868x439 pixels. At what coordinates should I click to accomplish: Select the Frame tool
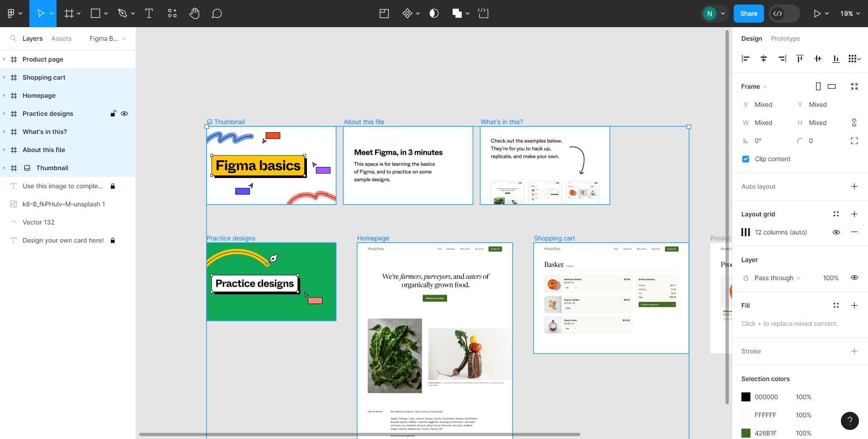click(x=68, y=13)
